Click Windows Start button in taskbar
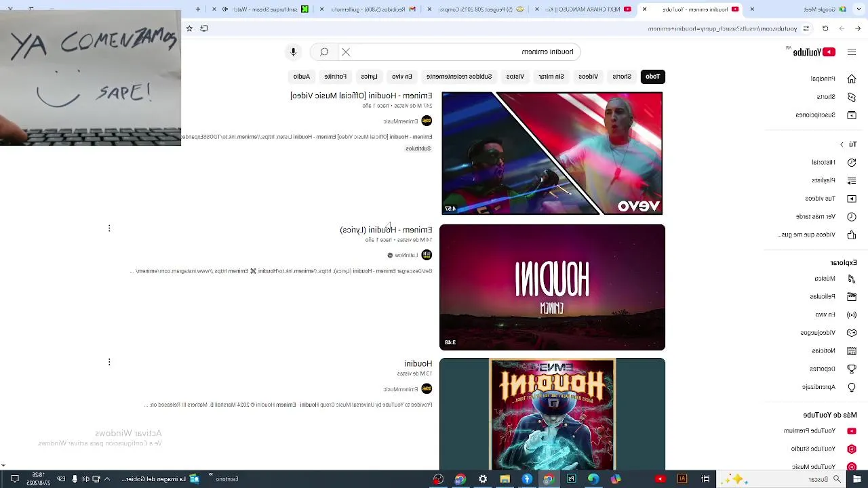Image resolution: width=868 pixels, height=488 pixels. click(857, 479)
